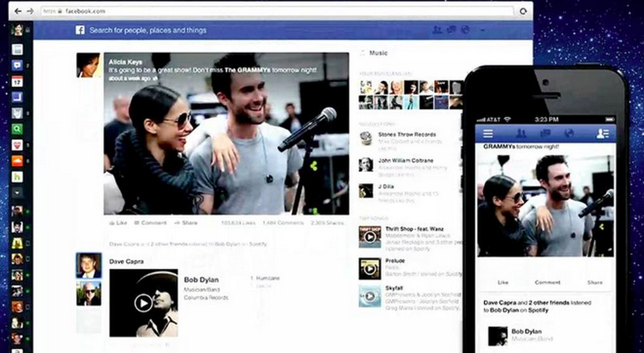Open the Messages speech-bubble sidebar icon
Screen dimensions: 644x353
click(x=17, y=65)
